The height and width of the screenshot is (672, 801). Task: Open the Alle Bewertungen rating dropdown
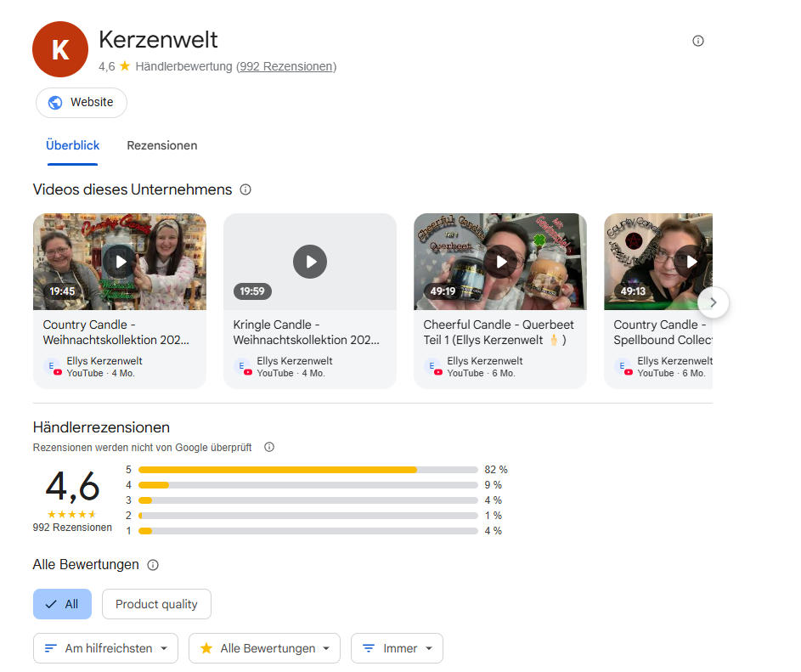pos(265,648)
